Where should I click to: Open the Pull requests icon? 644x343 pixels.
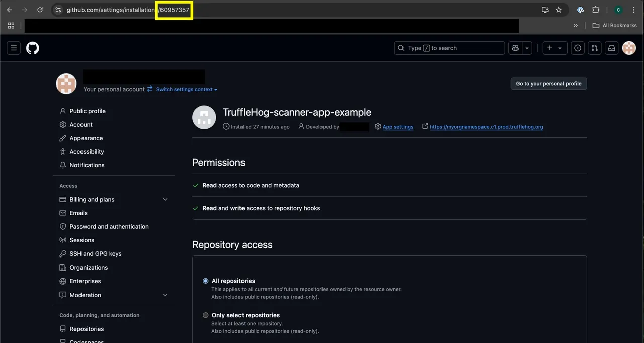594,48
